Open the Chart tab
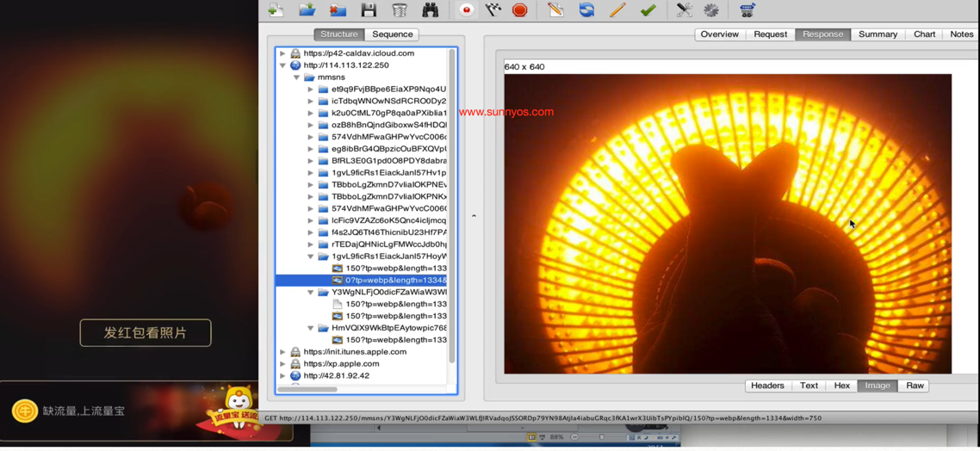The height and width of the screenshot is (451, 980). coord(924,34)
